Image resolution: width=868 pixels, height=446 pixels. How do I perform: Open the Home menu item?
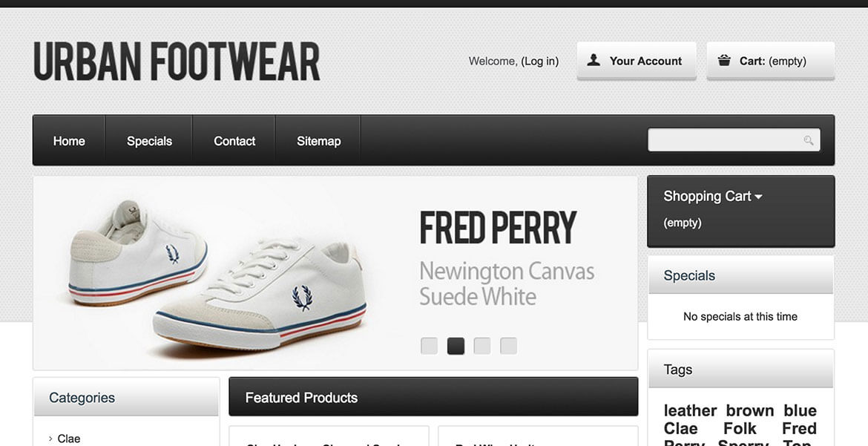tap(69, 141)
